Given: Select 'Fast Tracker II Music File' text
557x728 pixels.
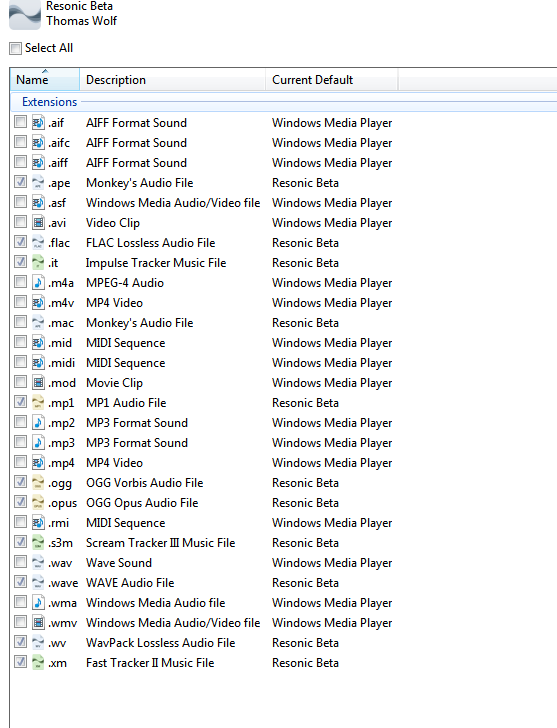Looking at the screenshot, I should pyautogui.click(x=150, y=663).
